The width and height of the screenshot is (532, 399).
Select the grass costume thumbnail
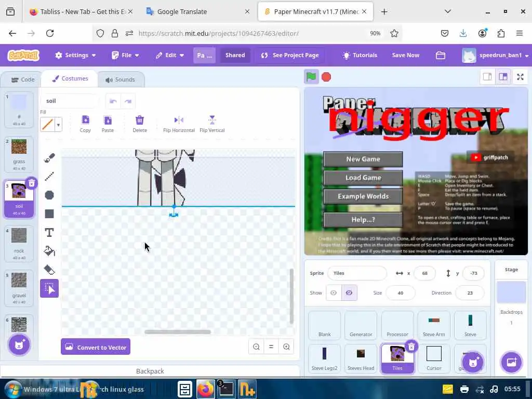click(19, 154)
